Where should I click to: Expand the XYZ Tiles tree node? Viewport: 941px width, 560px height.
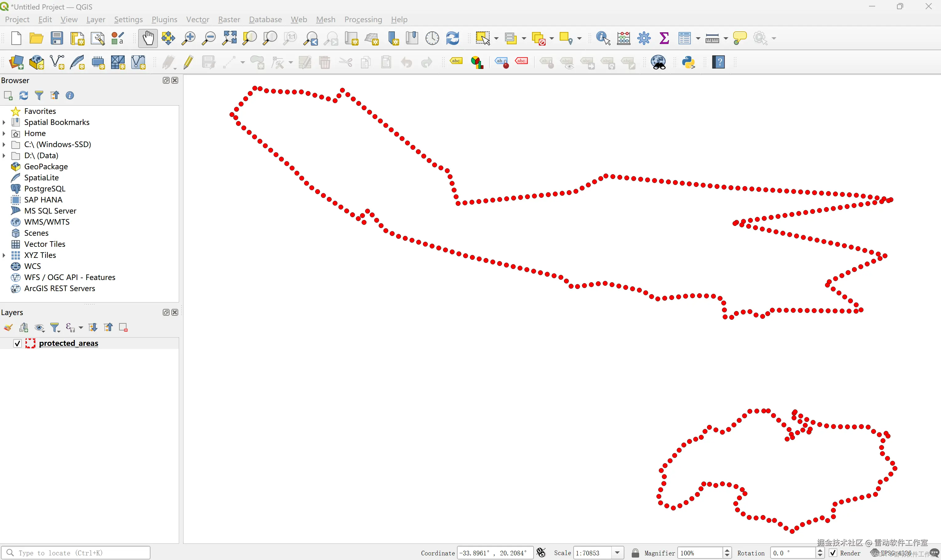point(4,255)
